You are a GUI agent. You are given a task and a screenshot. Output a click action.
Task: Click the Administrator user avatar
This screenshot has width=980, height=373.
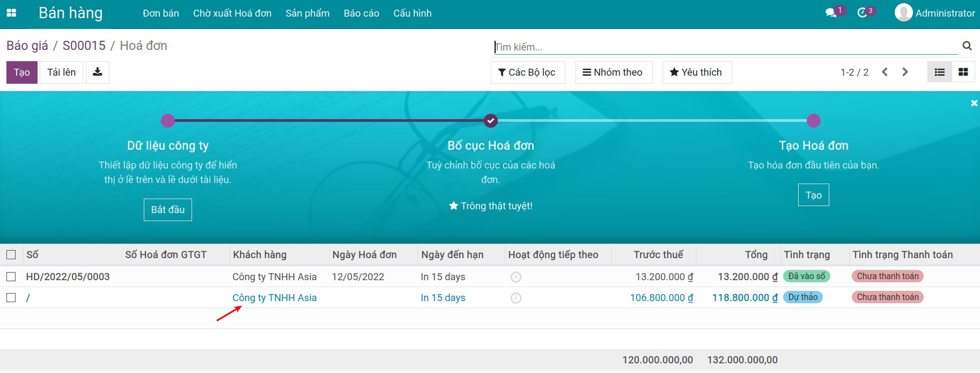(903, 12)
